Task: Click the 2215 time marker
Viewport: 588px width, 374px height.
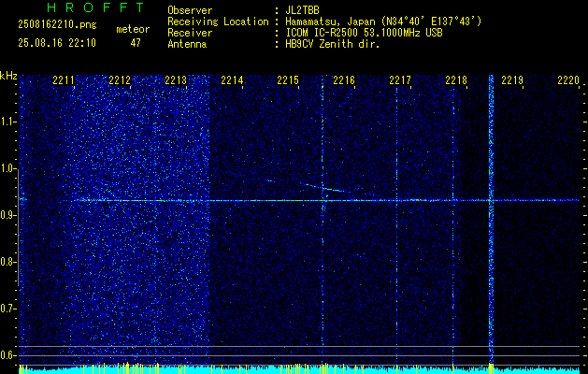Action: [x=288, y=79]
